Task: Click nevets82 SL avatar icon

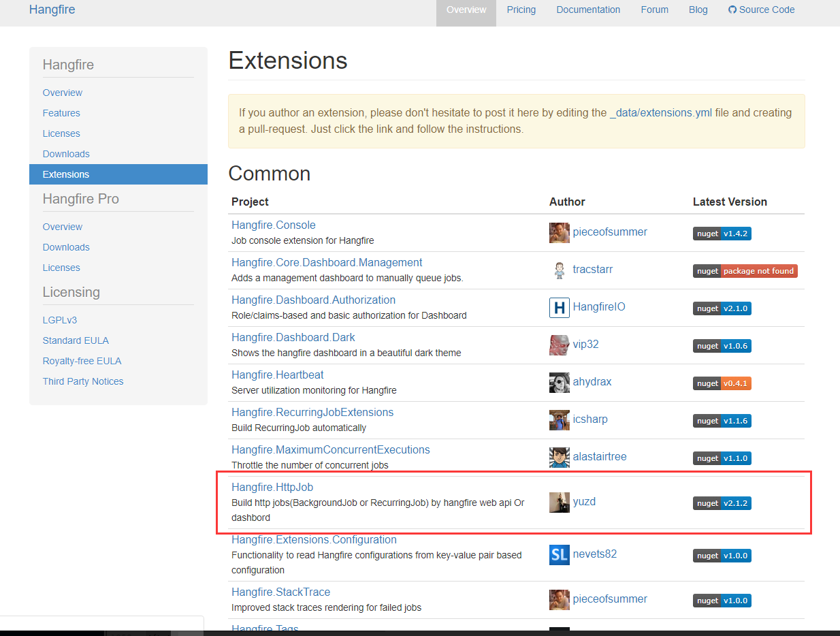Action: (559, 554)
